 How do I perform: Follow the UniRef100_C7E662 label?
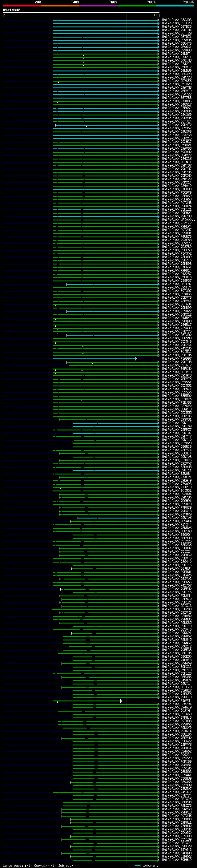click(177, 108)
